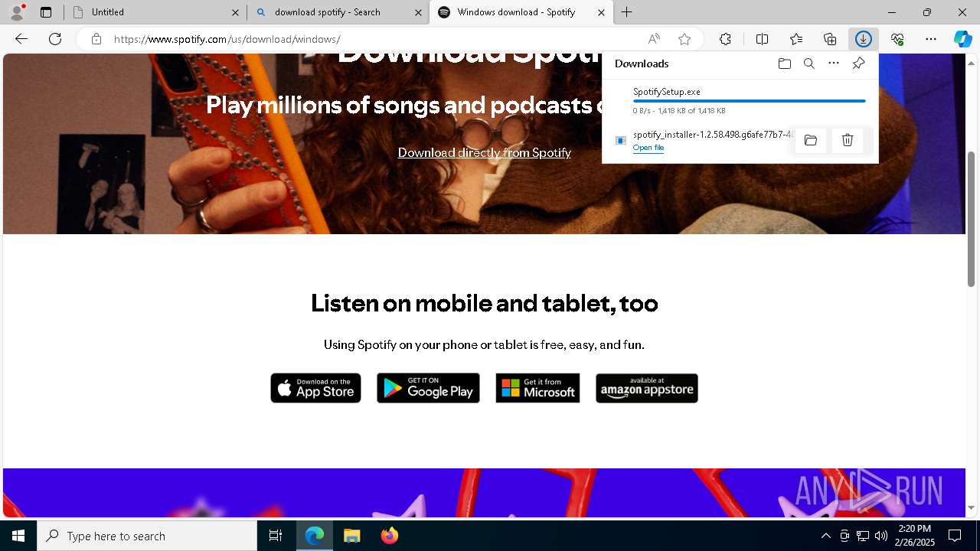Open the notification center icon

pyautogui.click(x=955, y=536)
